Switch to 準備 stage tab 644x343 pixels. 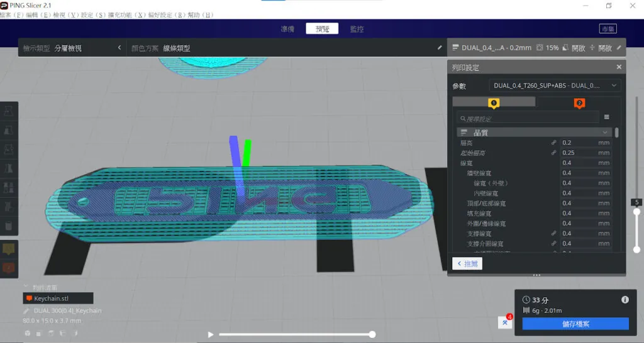pos(287,29)
